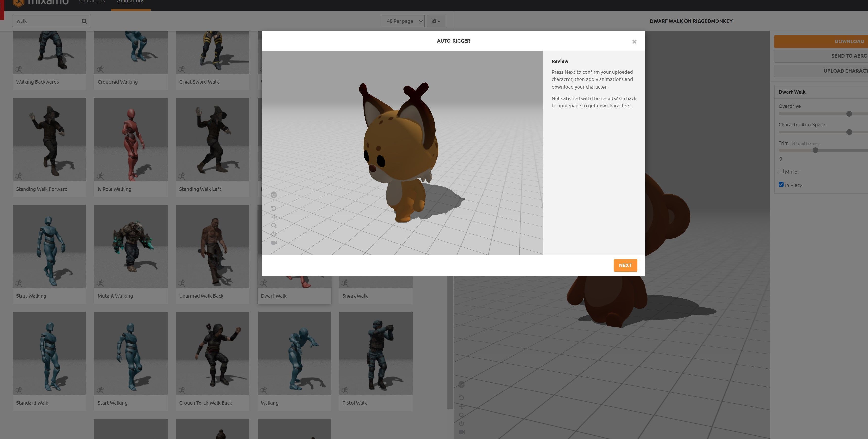Select the Pistol Walk animation
The height and width of the screenshot is (439, 868).
[376, 361]
